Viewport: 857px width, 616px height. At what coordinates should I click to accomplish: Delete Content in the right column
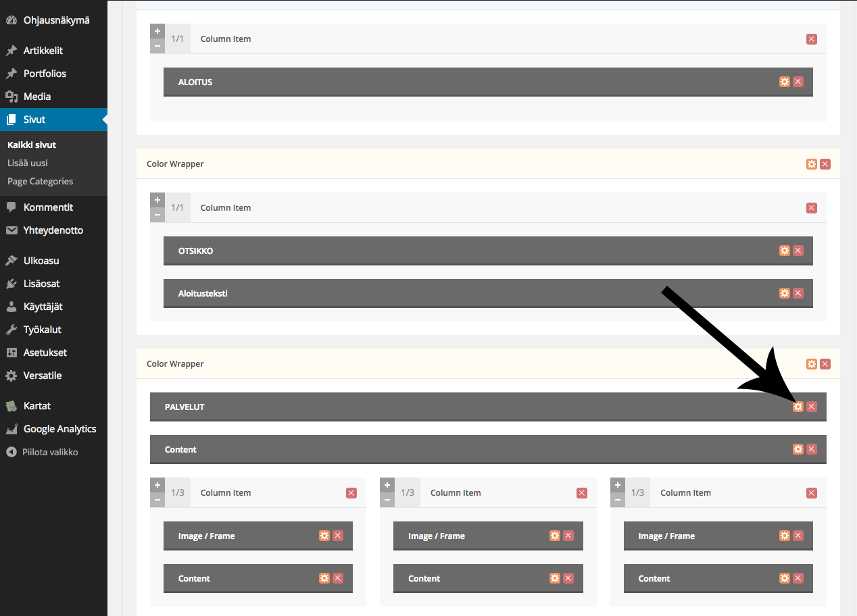click(x=798, y=578)
